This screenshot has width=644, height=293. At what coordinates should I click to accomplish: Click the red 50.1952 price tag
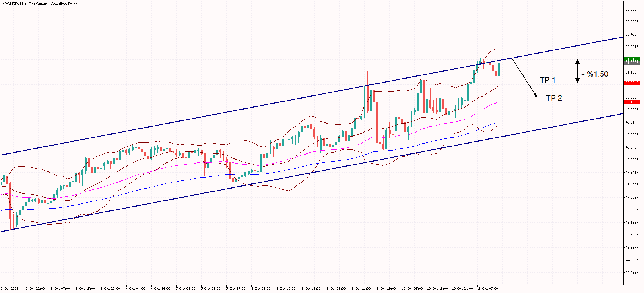(x=631, y=102)
